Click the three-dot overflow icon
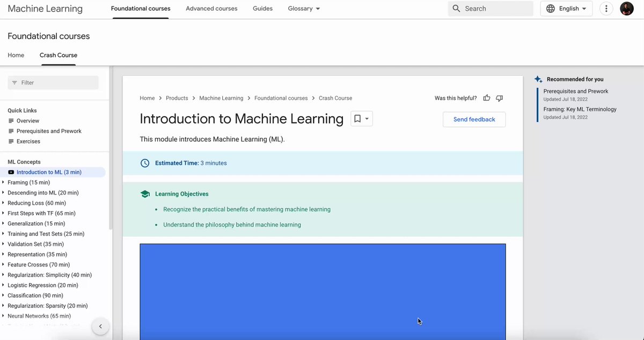The width and height of the screenshot is (644, 340). (x=606, y=9)
